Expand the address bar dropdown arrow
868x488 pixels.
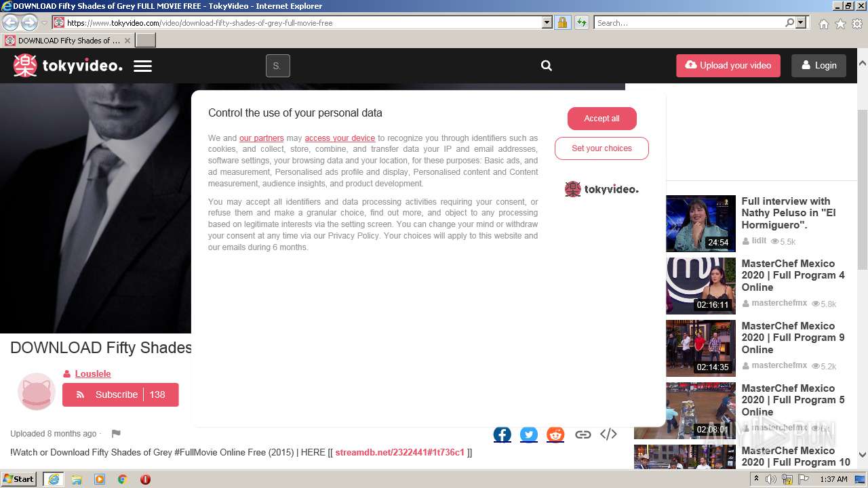tap(547, 23)
